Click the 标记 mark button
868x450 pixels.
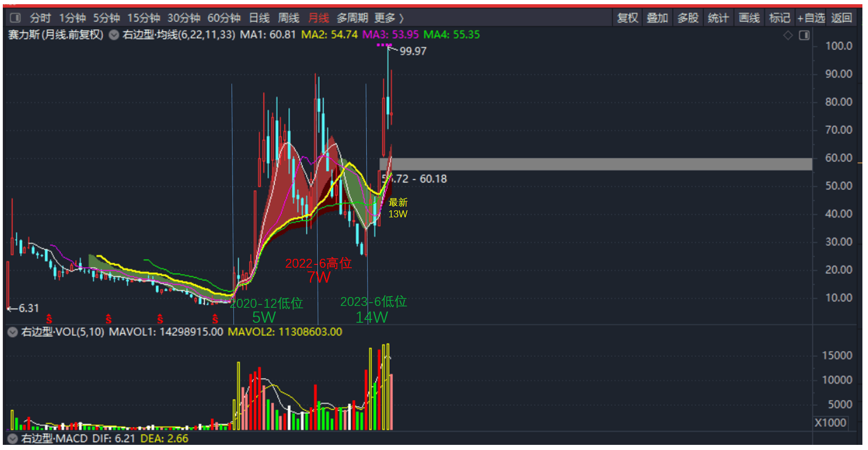(x=779, y=18)
